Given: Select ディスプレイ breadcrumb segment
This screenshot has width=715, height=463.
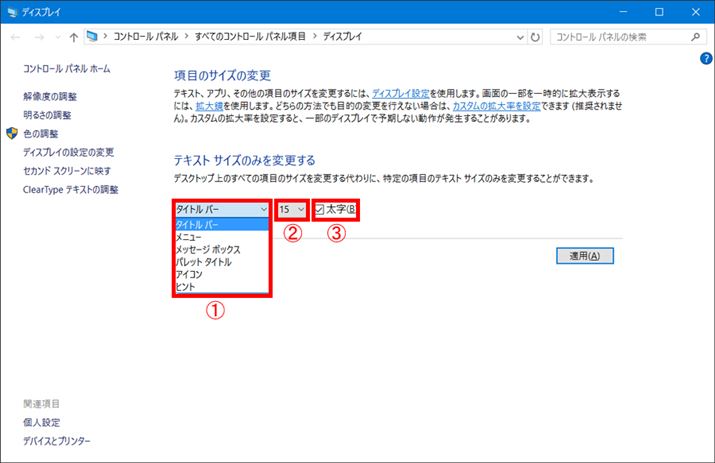Looking at the screenshot, I should pyautogui.click(x=342, y=36).
